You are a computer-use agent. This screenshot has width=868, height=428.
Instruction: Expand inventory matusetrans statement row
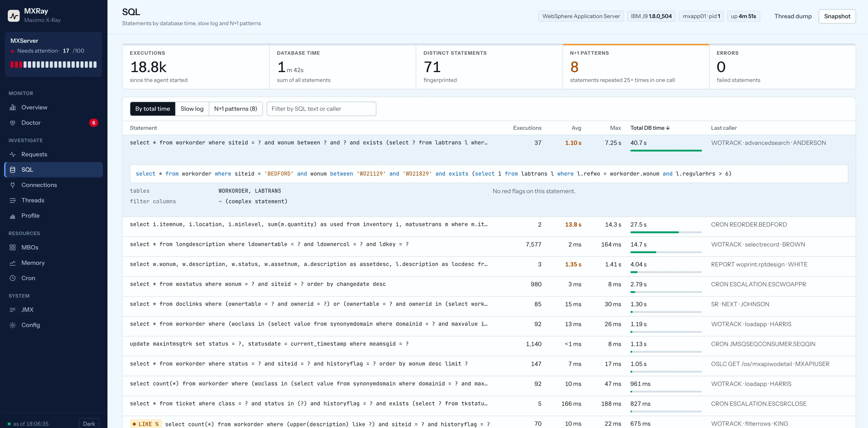click(x=489, y=227)
